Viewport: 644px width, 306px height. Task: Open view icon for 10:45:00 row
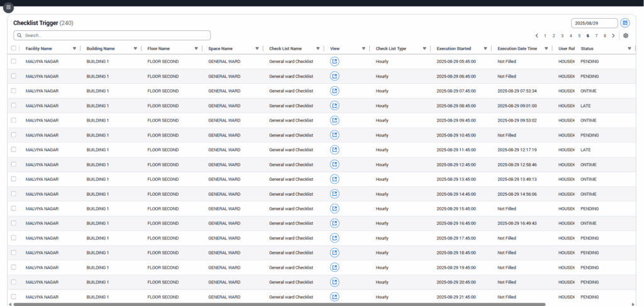(335, 135)
